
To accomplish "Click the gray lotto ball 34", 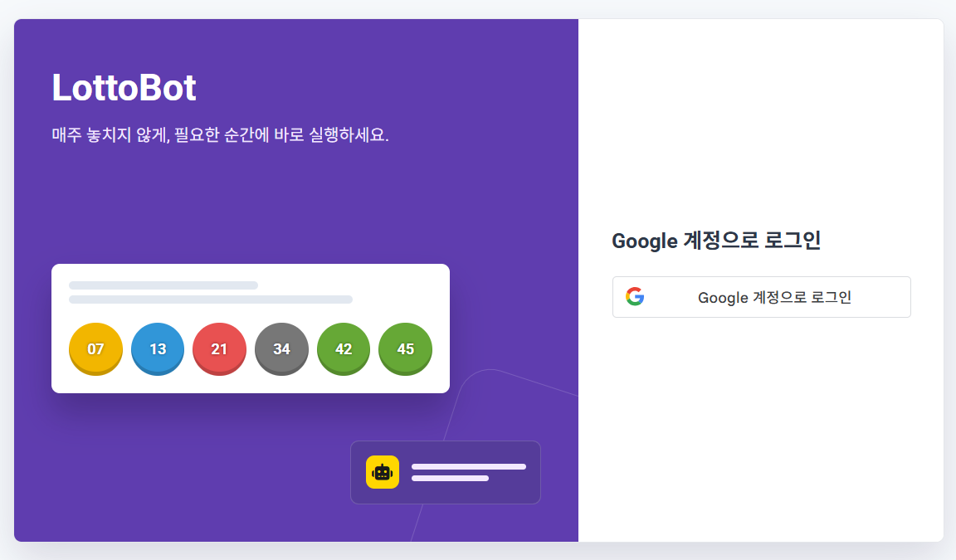I will tap(281, 349).
